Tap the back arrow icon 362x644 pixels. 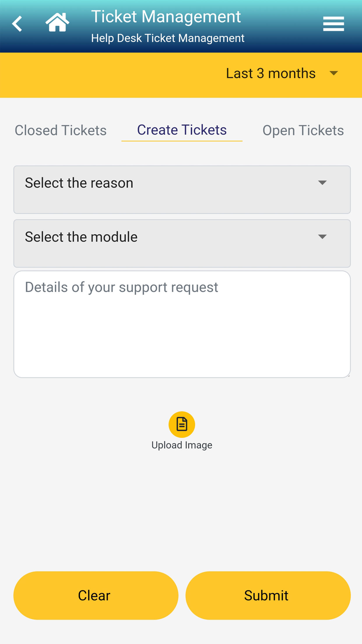[17, 24]
